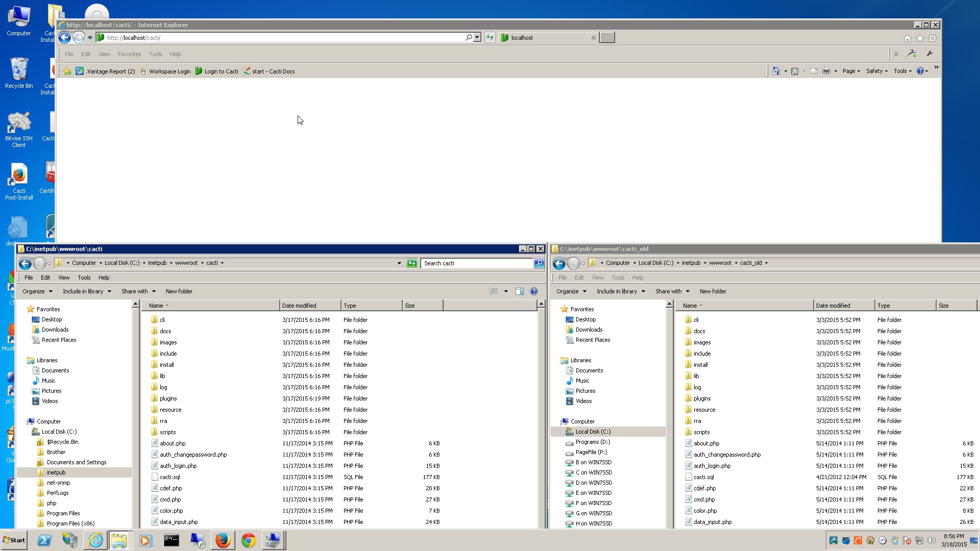Select inetpub in cacti Explorer tree
Screen dimensions: 980x551
tap(56, 472)
